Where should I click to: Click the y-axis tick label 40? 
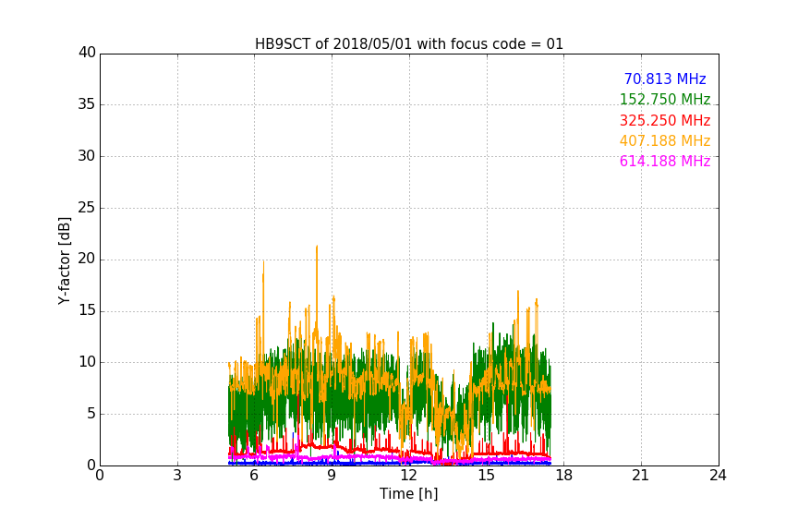(87, 53)
